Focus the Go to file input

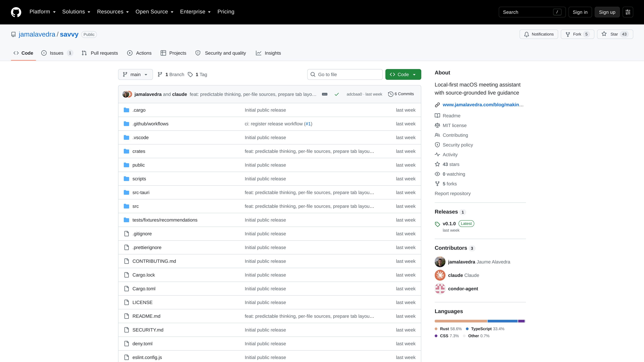coord(345,74)
